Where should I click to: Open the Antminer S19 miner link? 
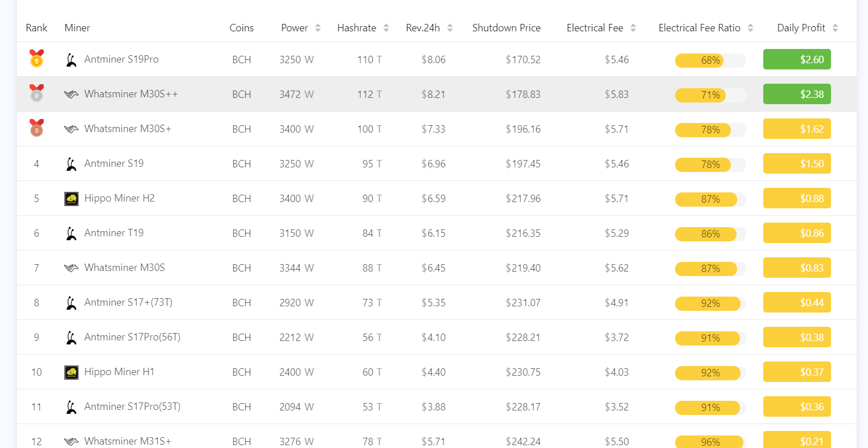[114, 163]
